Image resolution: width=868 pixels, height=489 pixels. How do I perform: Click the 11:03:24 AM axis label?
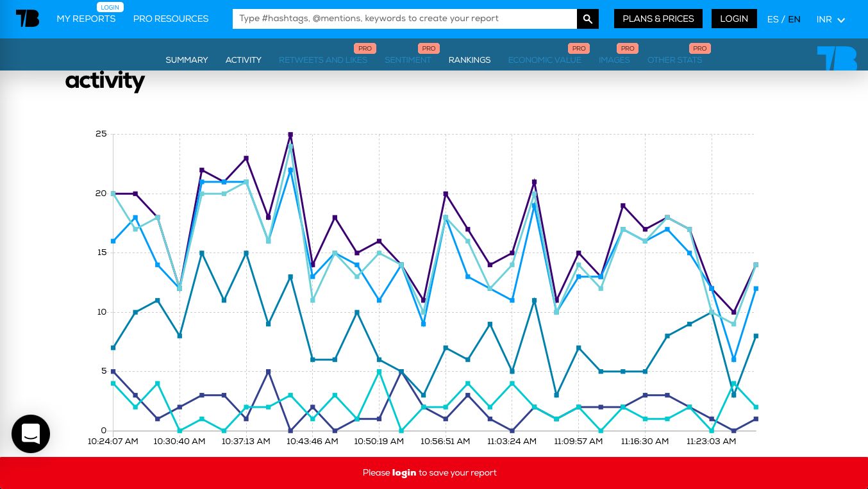[512, 442]
